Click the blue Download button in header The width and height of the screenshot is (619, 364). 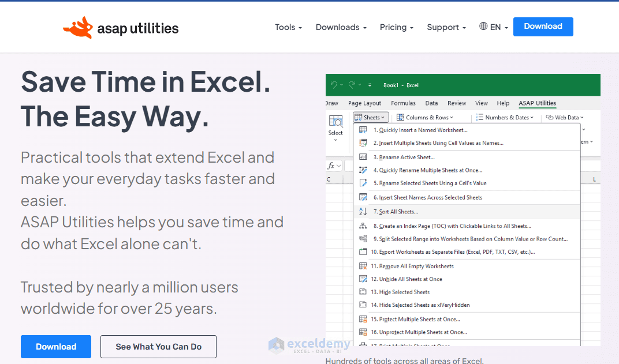click(543, 27)
